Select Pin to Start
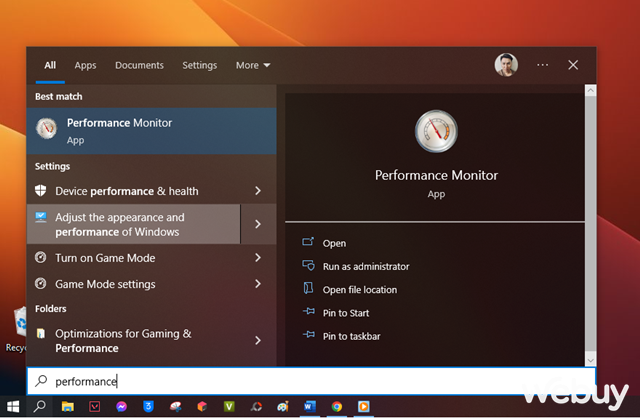The image size is (640, 418). coord(346,313)
